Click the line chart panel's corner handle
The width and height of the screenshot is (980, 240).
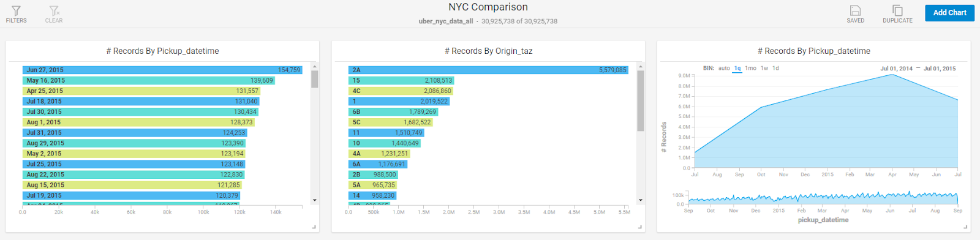click(x=966, y=227)
